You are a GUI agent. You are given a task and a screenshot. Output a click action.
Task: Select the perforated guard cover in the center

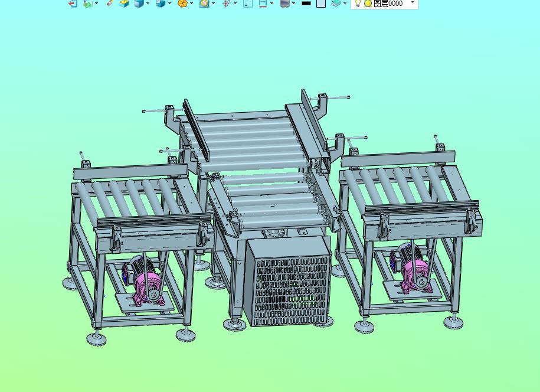coord(287,282)
